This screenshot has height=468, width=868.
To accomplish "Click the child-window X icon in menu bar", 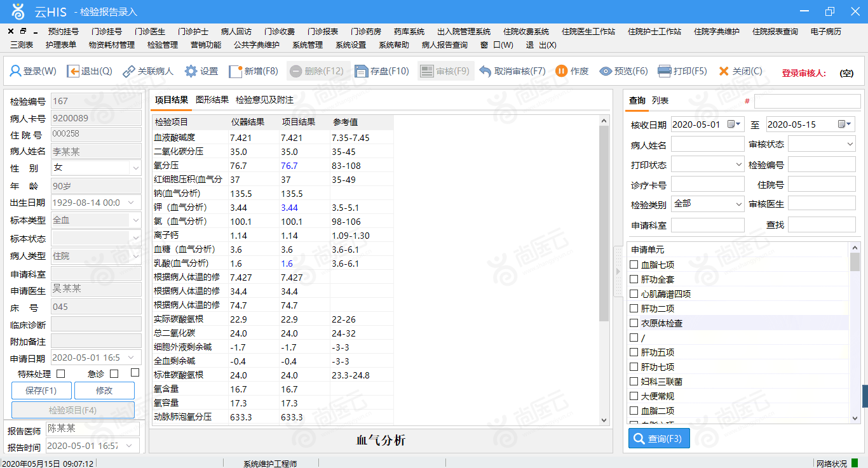I will coord(11,31).
